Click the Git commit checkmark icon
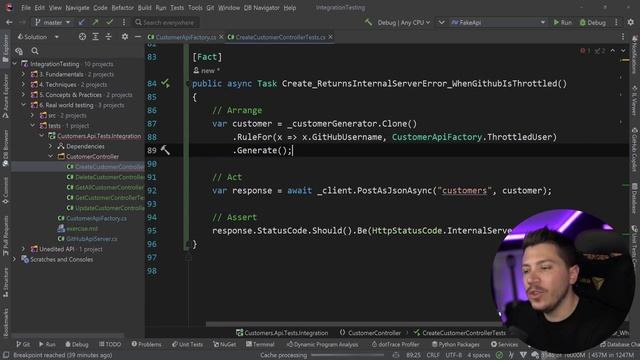Screen dimensions: 640x360 point(109,22)
